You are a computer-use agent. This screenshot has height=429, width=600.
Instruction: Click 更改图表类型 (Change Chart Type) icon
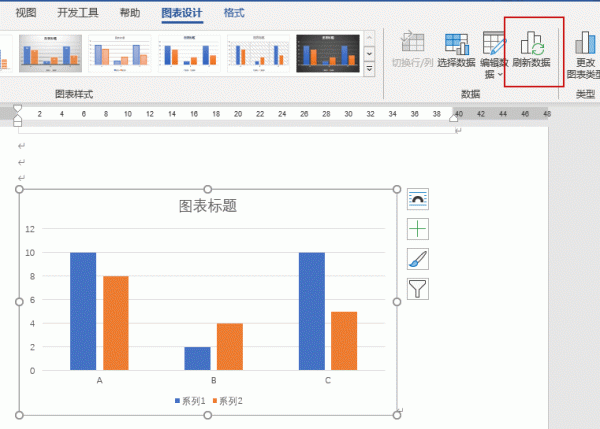click(x=584, y=46)
